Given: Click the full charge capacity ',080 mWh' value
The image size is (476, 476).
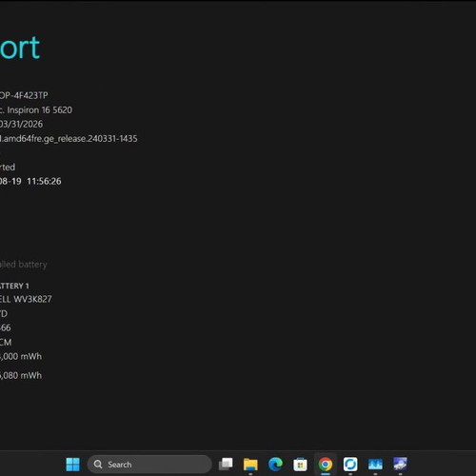Looking at the screenshot, I should point(21,375).
